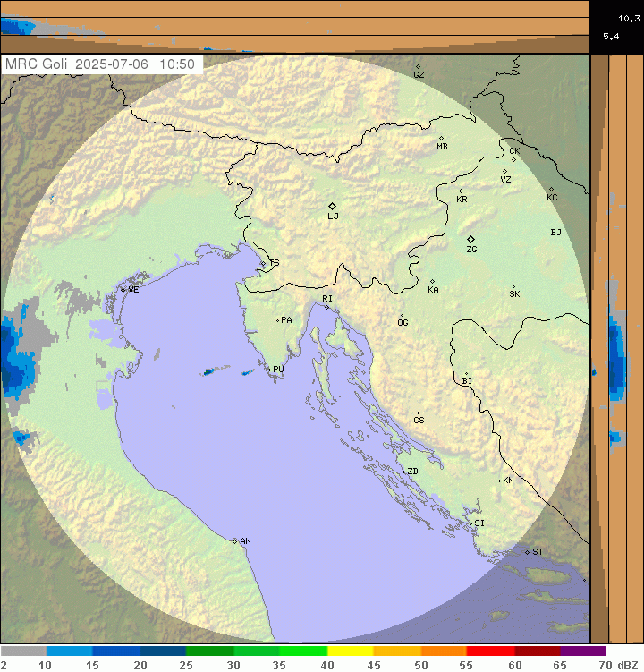Select the AN city label
The width and height of the screenshot is (644, 672).
[x=245, y=541]
